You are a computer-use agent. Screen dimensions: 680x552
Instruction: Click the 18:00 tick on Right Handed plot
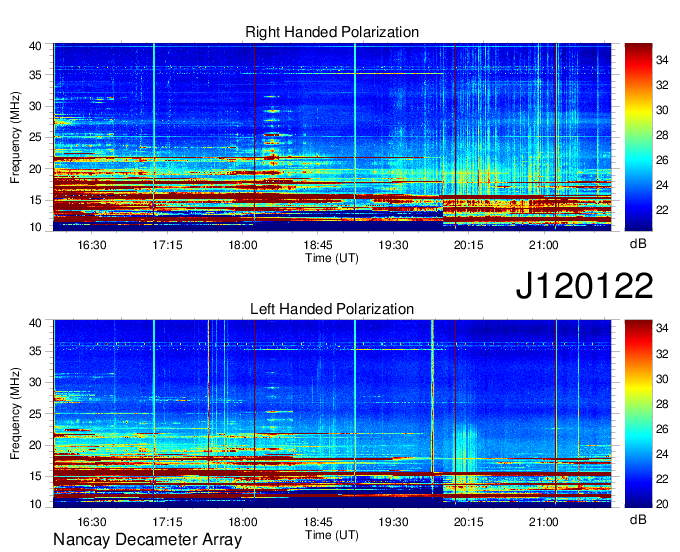coord(242,245)
